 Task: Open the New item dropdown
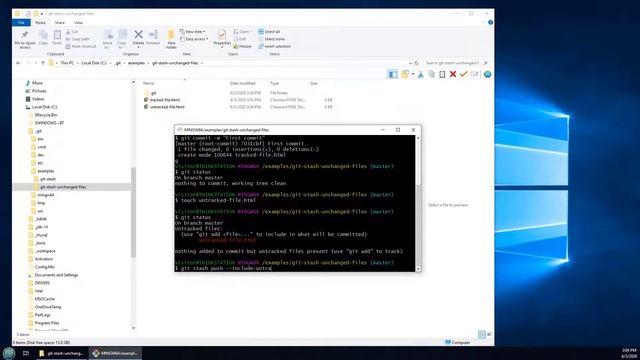click(x=192, y=32)
